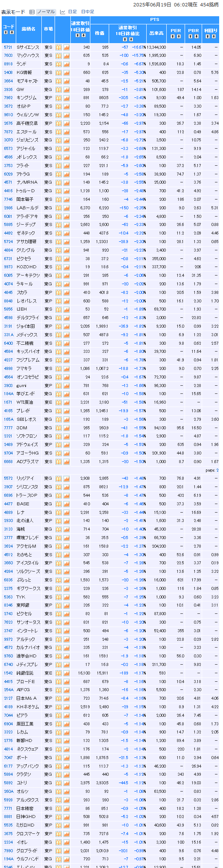Select the stock name マックハウス
This screenshot has width=223, height=868.
28,56
